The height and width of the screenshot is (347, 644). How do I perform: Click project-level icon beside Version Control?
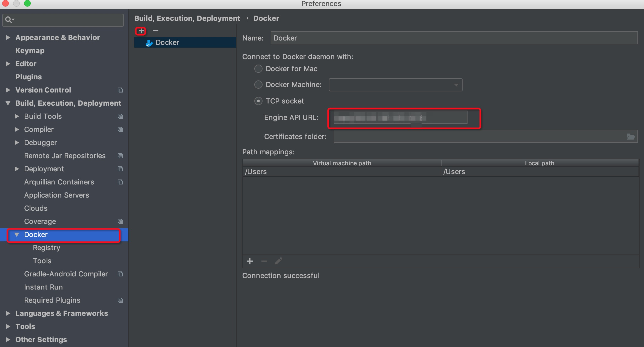pyautogui.click(x=120, y=90)
